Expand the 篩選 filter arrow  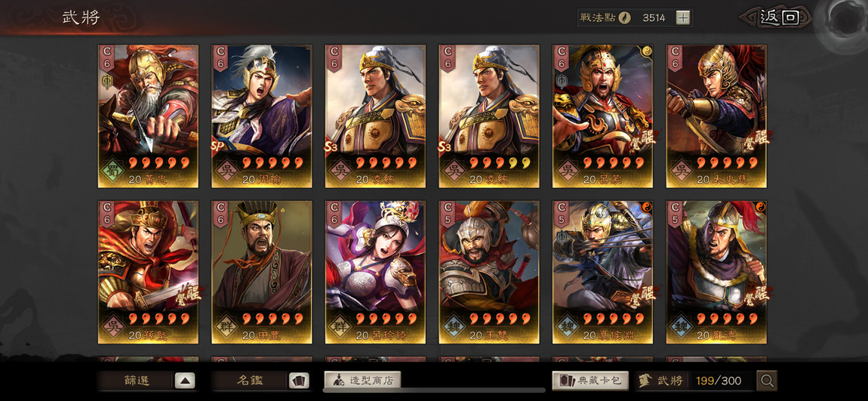coord(185,381)
